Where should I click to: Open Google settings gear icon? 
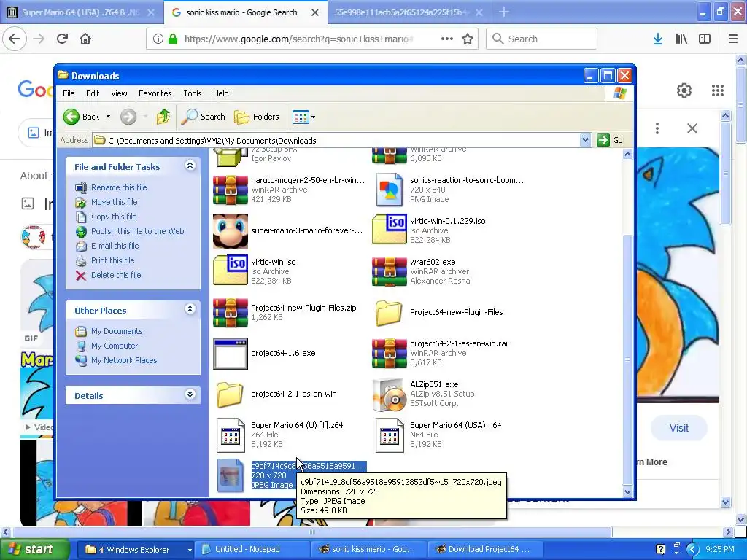click(684, 90)
